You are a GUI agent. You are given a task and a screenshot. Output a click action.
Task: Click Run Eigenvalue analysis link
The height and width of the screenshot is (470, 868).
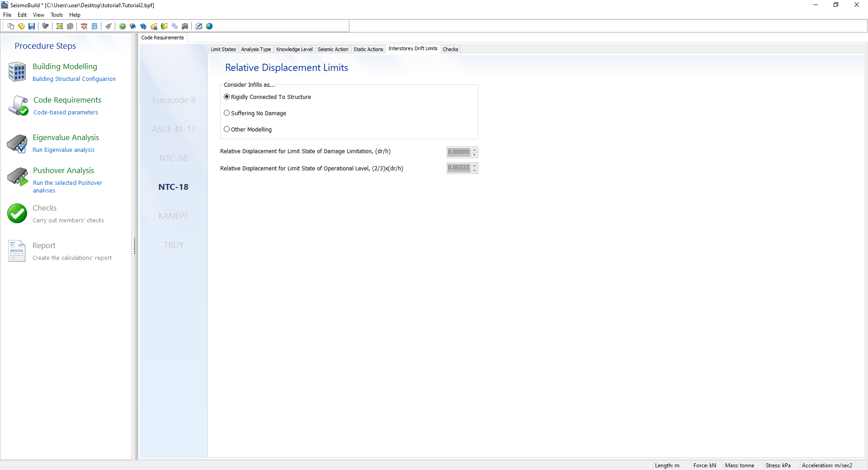63,150
